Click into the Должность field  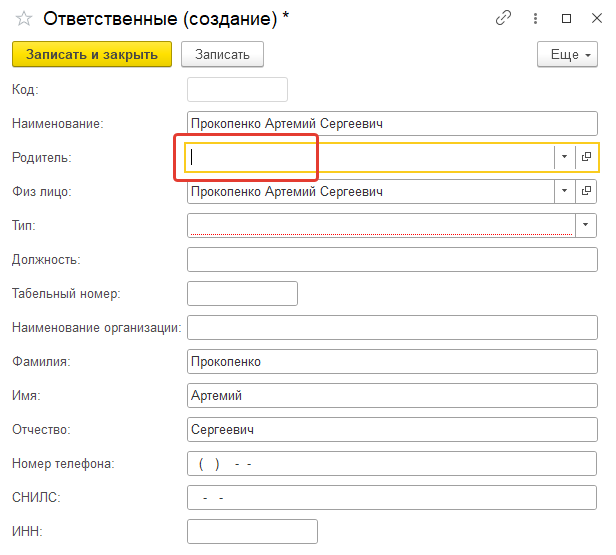(x=392, y=259)
